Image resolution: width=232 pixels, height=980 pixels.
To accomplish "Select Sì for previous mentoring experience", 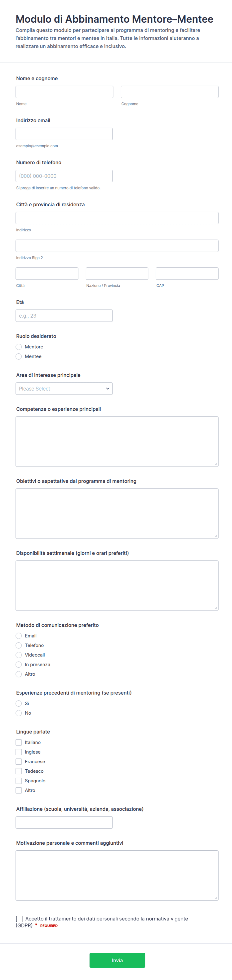I will 19,703.
